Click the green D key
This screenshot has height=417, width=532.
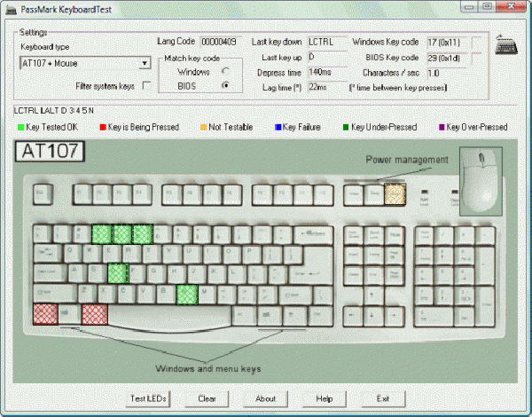tap(118, 273)
